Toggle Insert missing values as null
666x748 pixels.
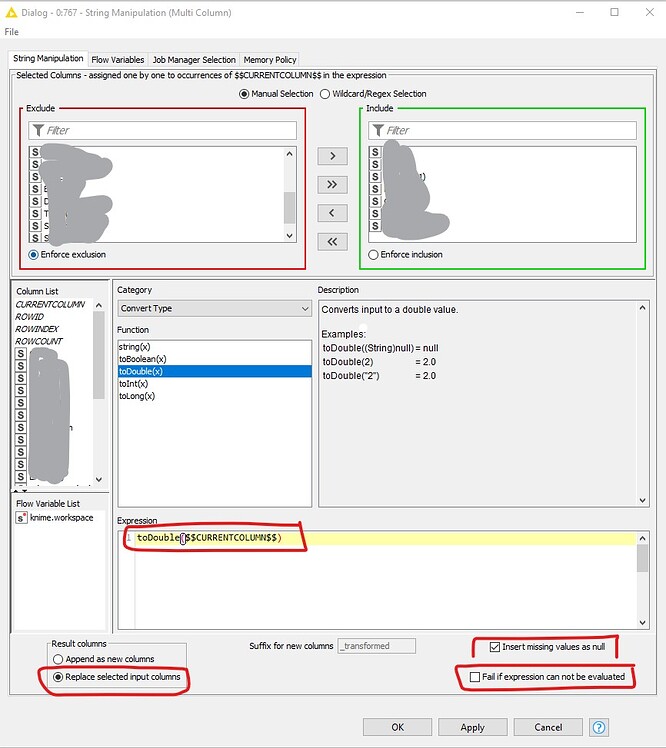495,647
